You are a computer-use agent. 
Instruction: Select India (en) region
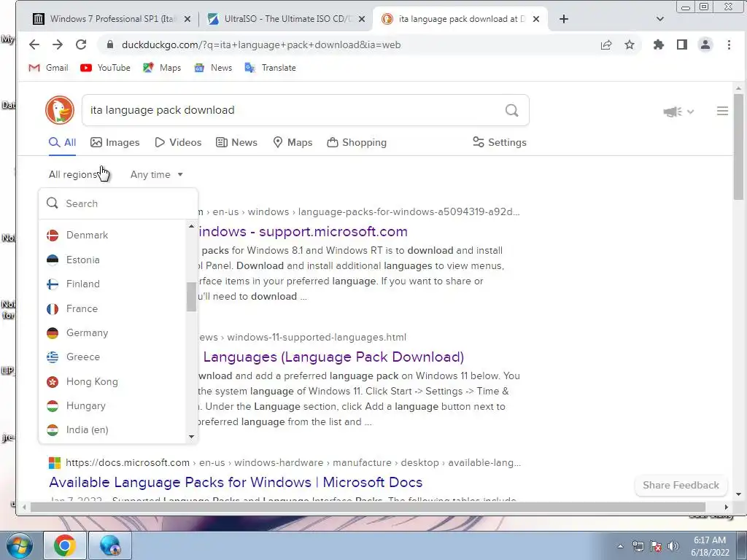[x=113, y=430]
